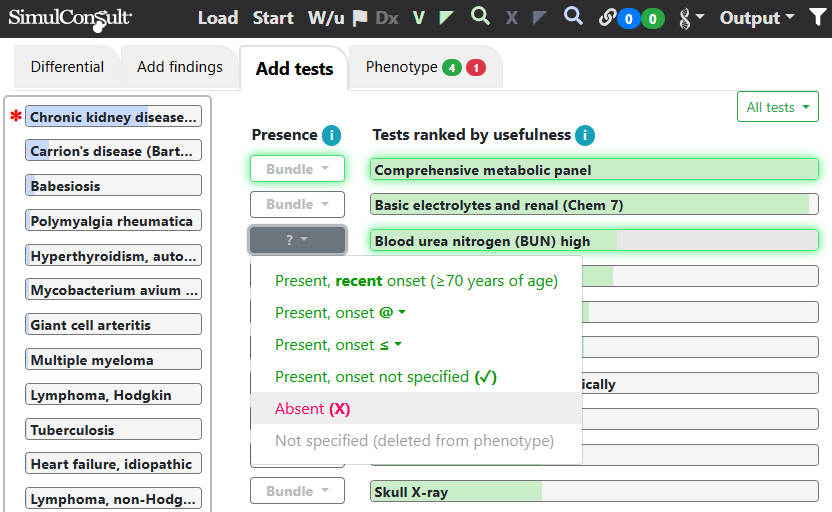Screen dimensions: 832x512
Task: Switch to the Differential tab
Action: 67,67
